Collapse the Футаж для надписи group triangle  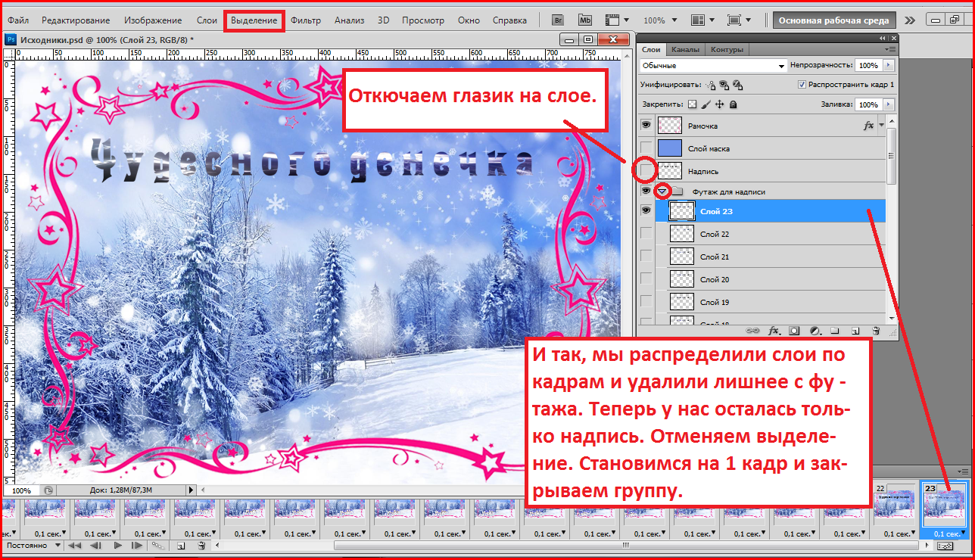tap(662, 191)
